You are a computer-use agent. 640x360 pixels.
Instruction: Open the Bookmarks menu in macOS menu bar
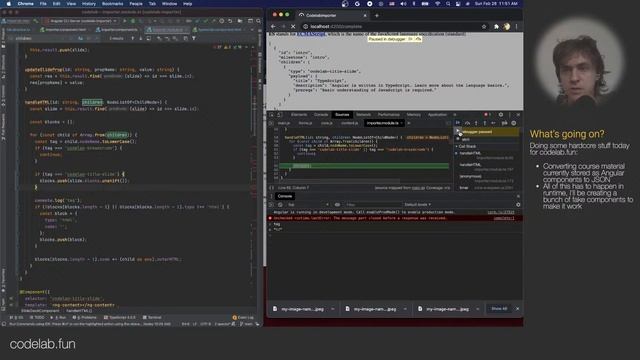pos(112,4)
